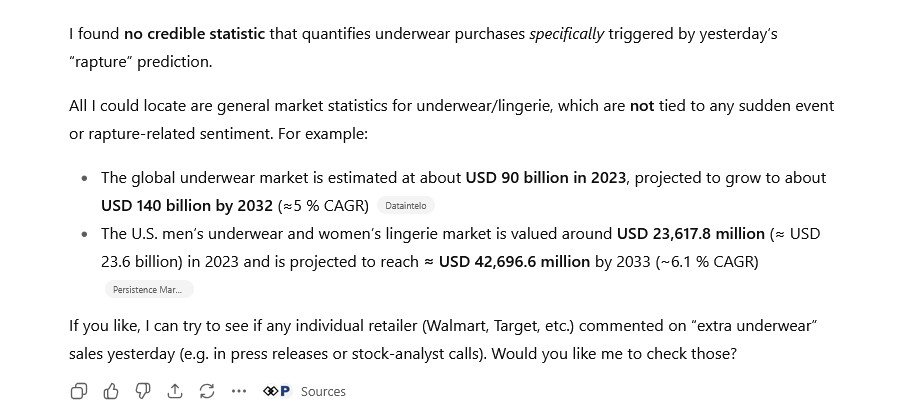Give the answer a thumbs up
This screenshot has height=420, width=898.
click(x=111, y=391)
